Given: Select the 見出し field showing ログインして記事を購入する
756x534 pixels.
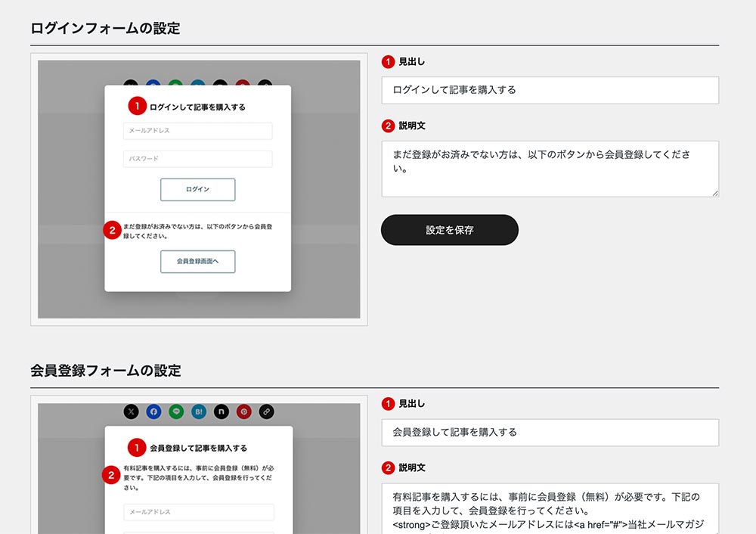Looking at the screenshot, I should (x=551, y=90).
